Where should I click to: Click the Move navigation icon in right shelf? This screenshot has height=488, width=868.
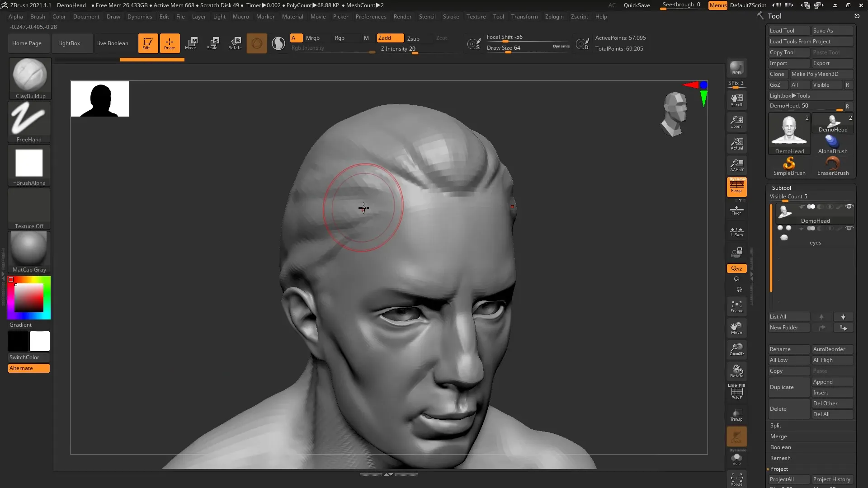[736, 328]
